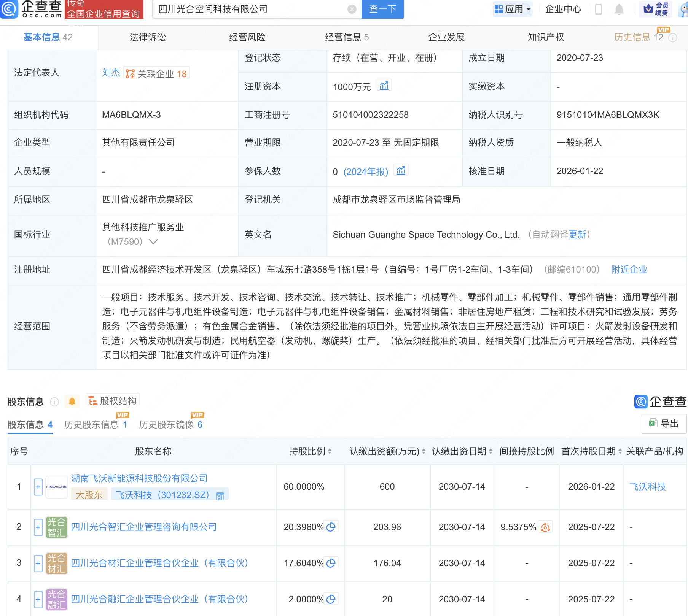Image resolution: width=688 pixels, height=616 pixels.
Task: Open the chart icon beside 注册资本
Action: [385, 86]
